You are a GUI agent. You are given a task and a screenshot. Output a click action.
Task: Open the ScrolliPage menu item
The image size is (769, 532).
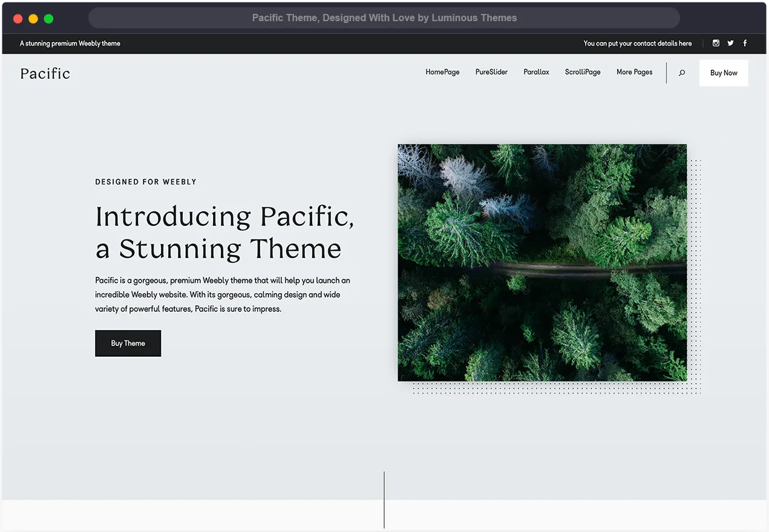click(x=583, y=72)
